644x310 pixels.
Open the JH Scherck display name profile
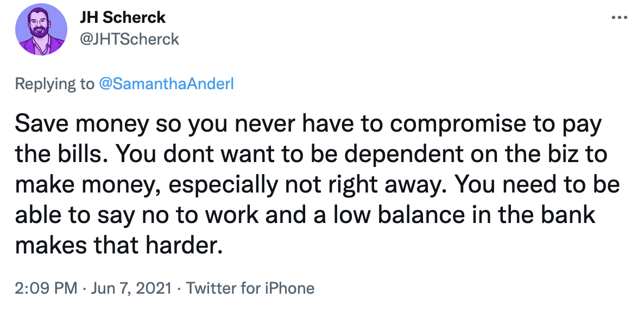tap(122, 17)
